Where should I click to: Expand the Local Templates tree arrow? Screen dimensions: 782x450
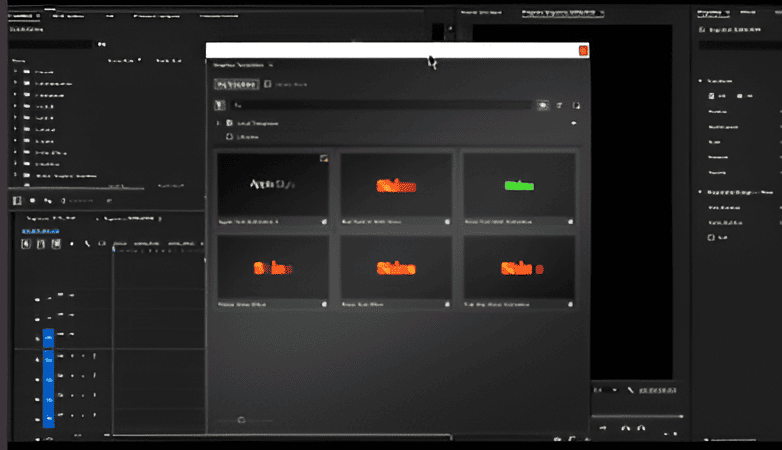click(218, 123)
